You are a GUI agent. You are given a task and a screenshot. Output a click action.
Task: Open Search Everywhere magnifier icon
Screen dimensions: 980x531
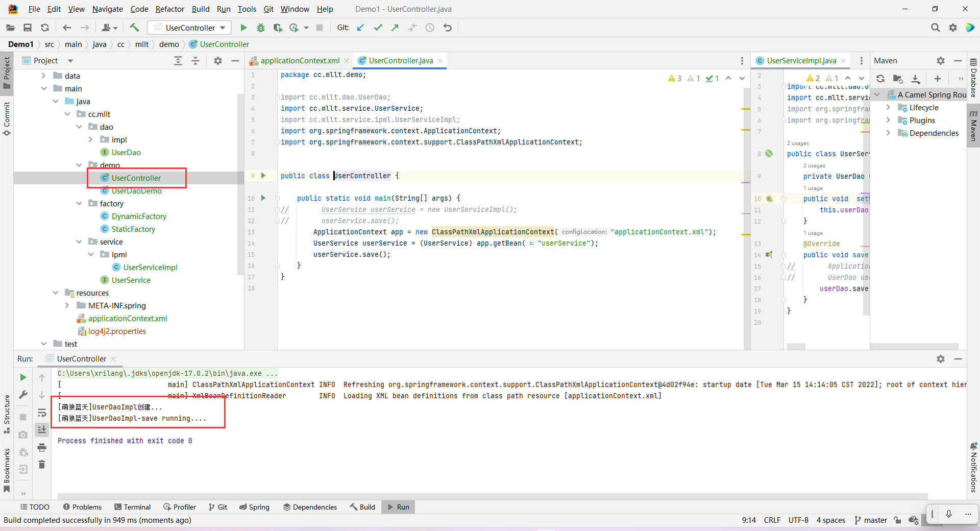935,28
